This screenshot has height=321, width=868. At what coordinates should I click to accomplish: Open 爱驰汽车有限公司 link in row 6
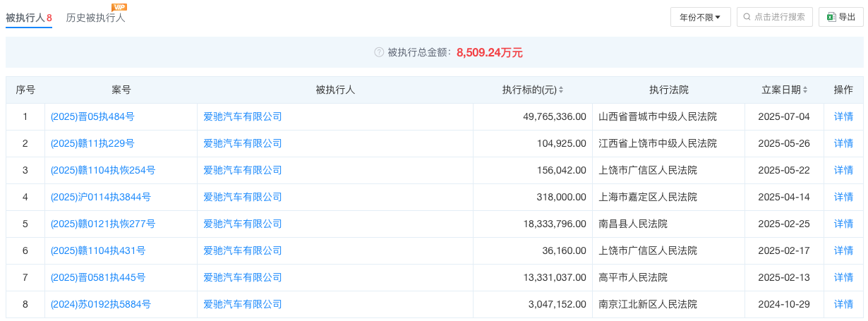(243, 250)
